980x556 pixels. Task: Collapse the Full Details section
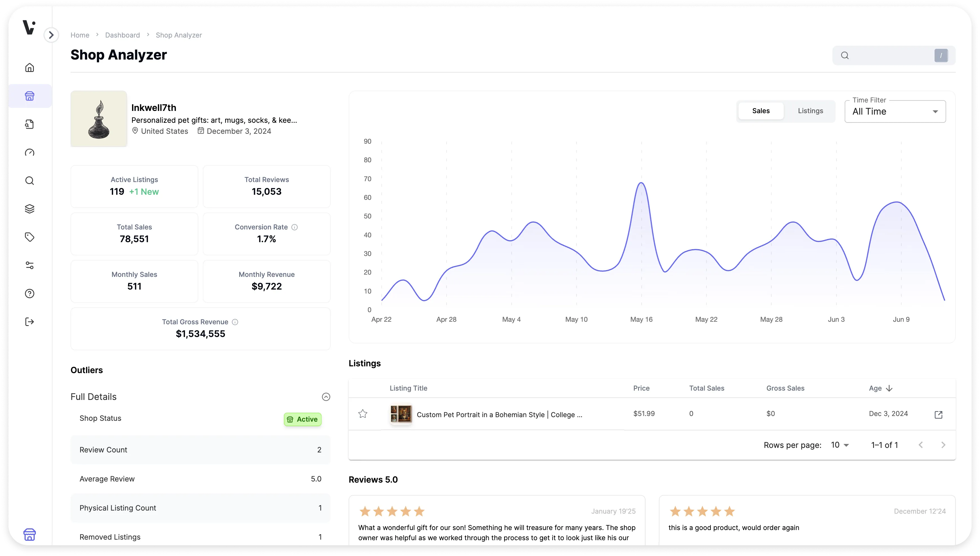(326, 397)
